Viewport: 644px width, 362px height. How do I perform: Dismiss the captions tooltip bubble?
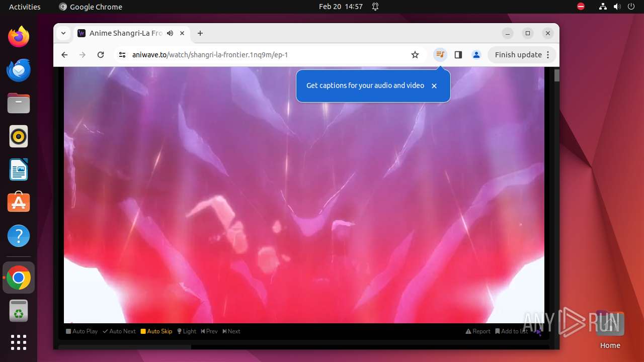coord(434,86)
